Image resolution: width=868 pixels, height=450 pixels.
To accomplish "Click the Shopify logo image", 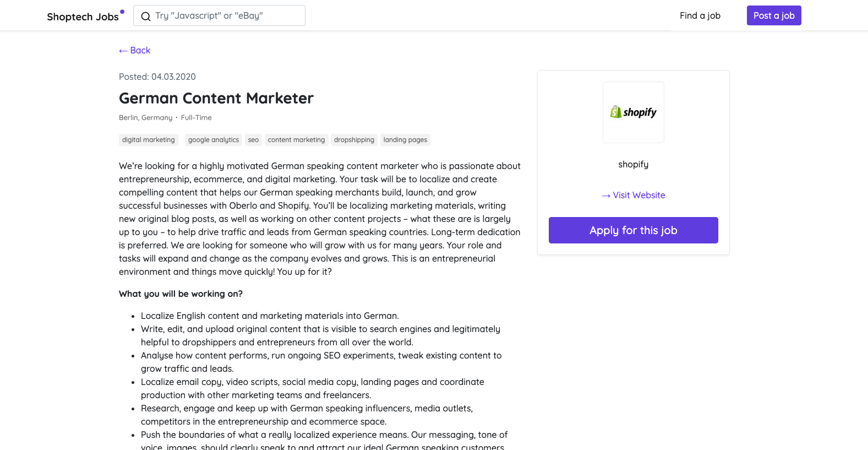I will coord(633,112).
